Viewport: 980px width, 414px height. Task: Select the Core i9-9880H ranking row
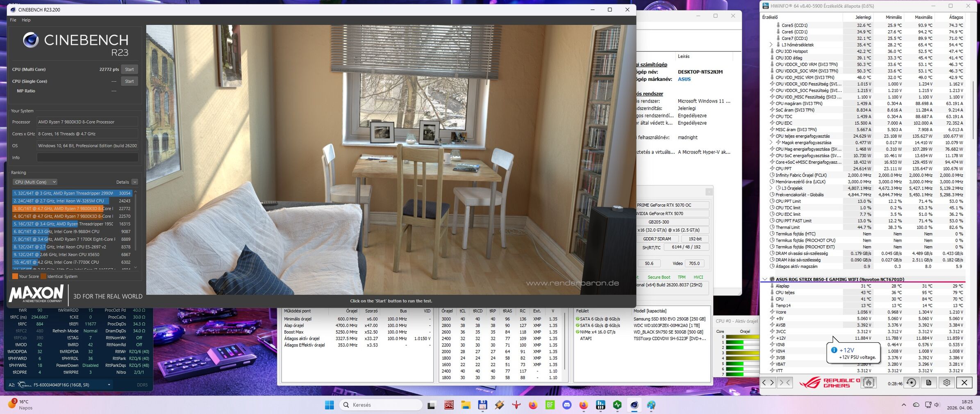pyautogui.click(x=72, y=231)
